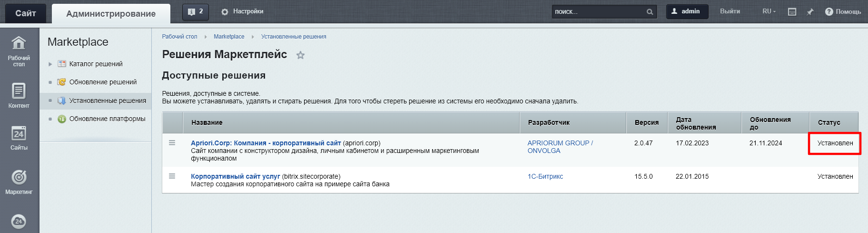Open the row menu for Apriori.Corp solution
Viewport: 868px width, 233px height.
pos(172,143)
